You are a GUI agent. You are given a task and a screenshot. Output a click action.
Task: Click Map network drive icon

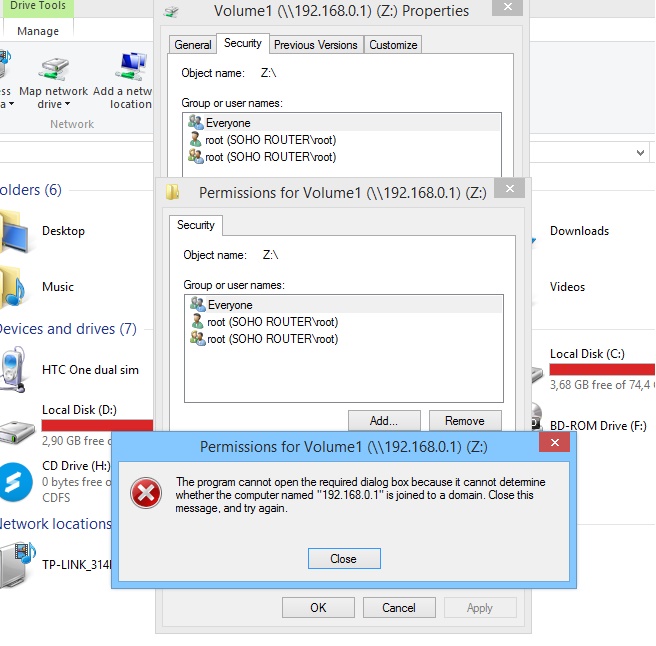click(54, 69)
